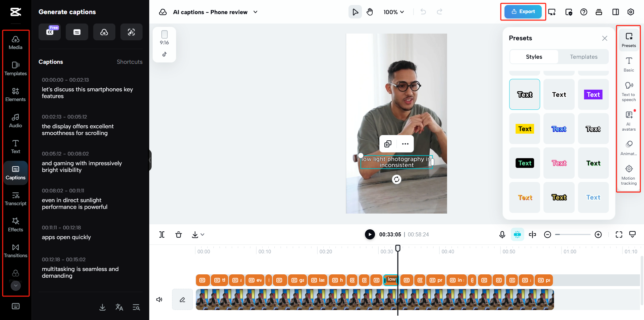Click the Export button
Screen dimensions: 644x320
click(x=523, y=11)
